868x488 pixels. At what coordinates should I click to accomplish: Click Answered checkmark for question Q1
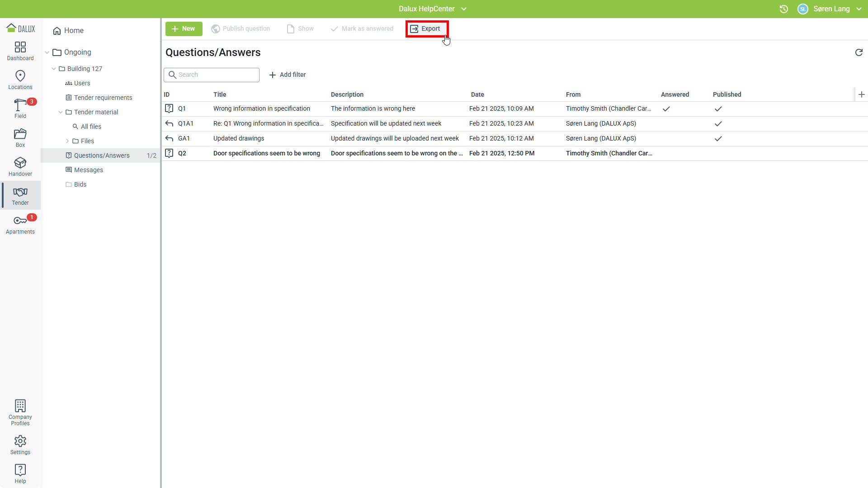point(666,109)
